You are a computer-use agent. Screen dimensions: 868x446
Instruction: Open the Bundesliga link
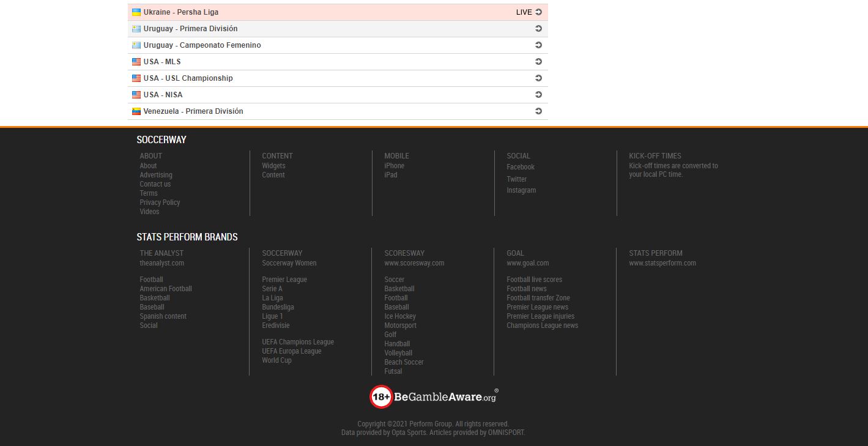coord(278,307)
